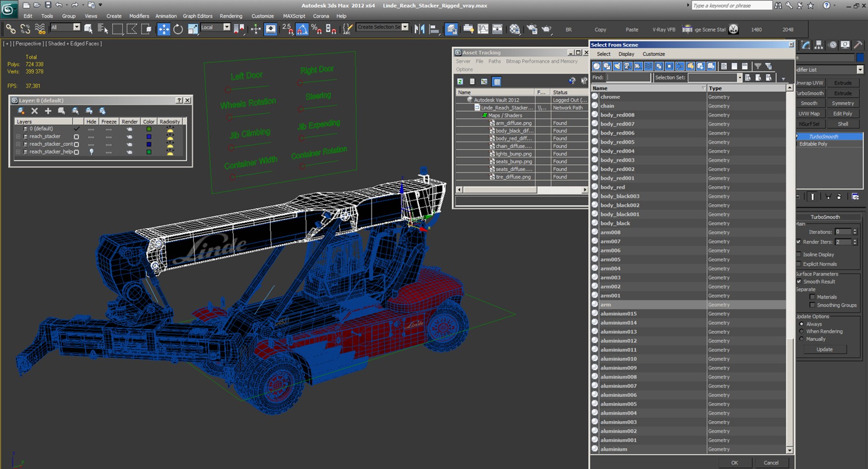
Task: Expand the reach_stacker layer tree
Action: [18, 136]
